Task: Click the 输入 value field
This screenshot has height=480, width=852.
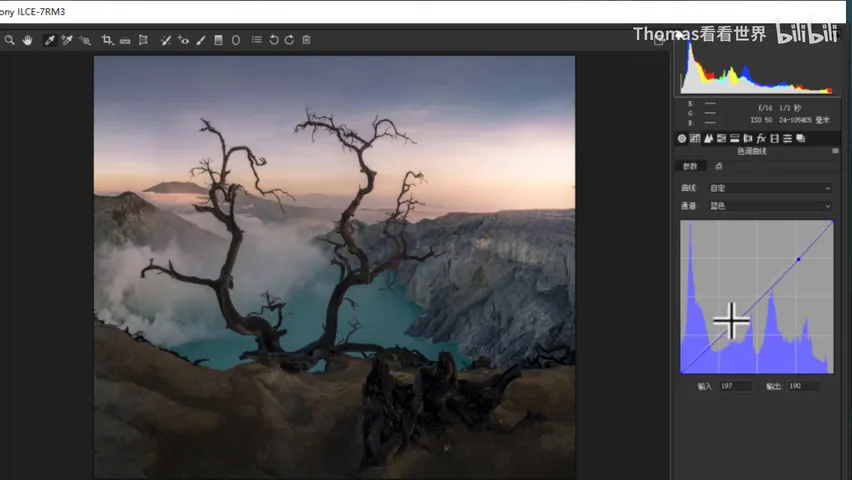Action: [x=735, y=386]
